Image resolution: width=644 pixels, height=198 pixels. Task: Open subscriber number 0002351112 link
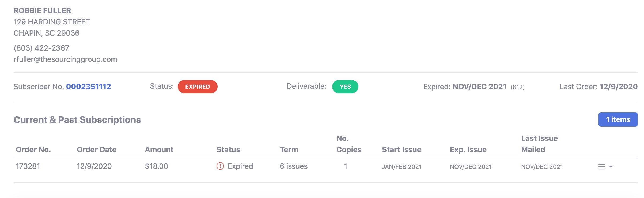(x=88, y=87)
